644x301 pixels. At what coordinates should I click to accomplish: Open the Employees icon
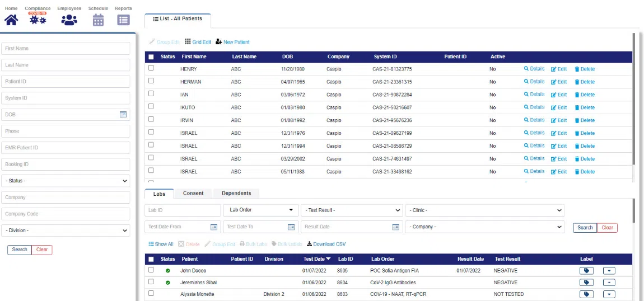coord(69,20)
